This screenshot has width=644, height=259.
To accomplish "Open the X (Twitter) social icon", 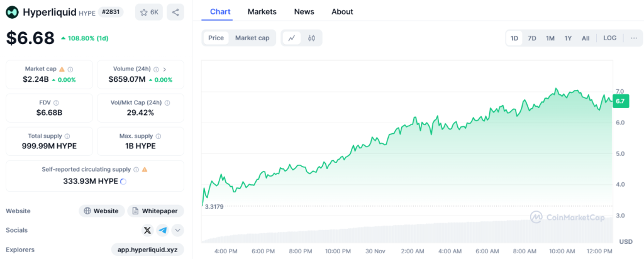I will coord(147,230).
